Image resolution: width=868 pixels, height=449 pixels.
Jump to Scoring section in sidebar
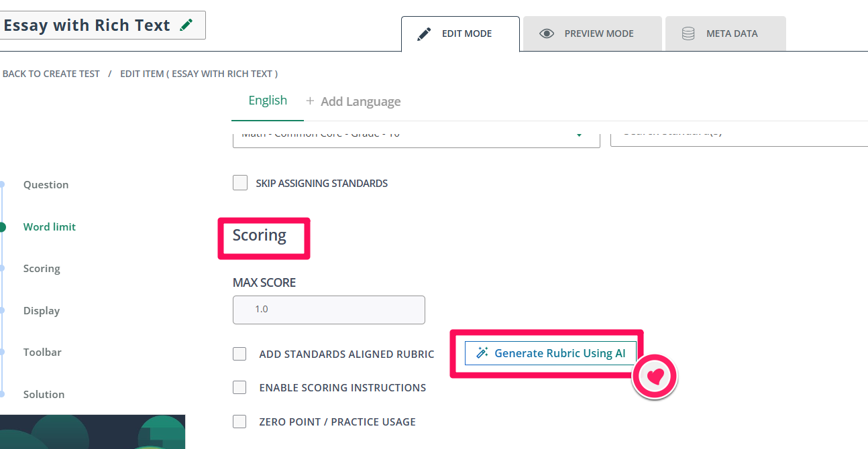click(42, 268)
